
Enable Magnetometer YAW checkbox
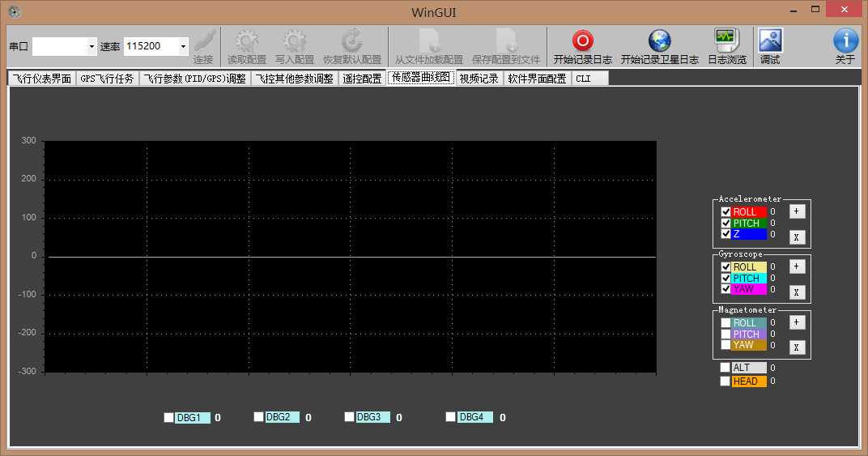pos(725,344)
